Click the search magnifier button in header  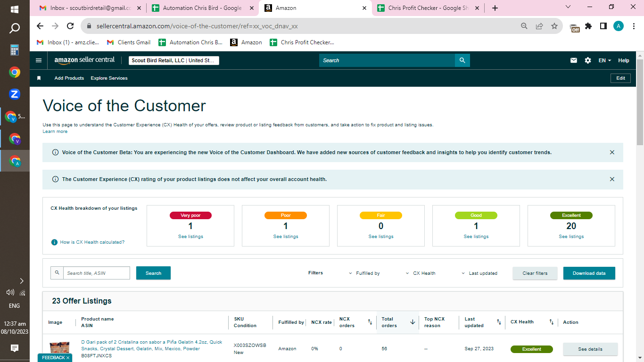[x=462, y=60]
